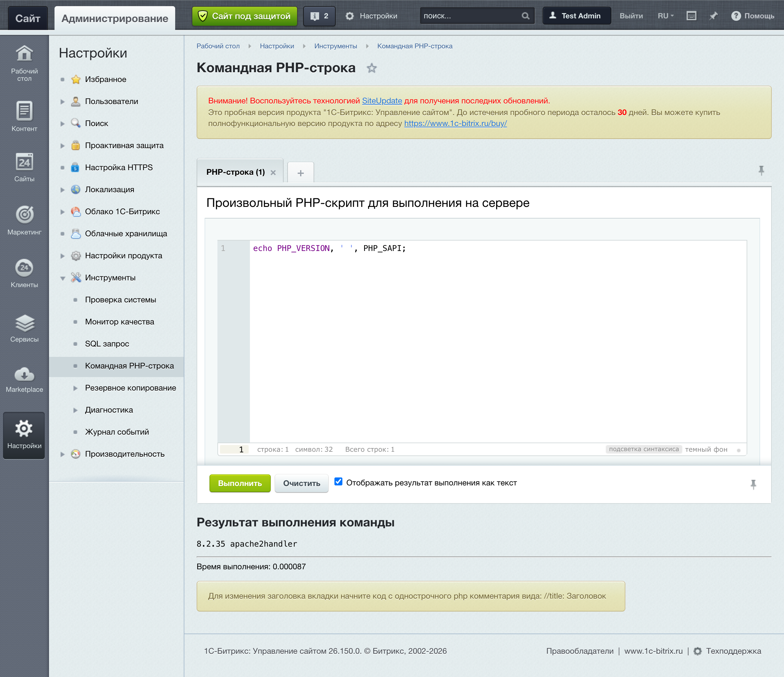
Task: Open the Сайты sidebar section
Action: click(24, 167)
